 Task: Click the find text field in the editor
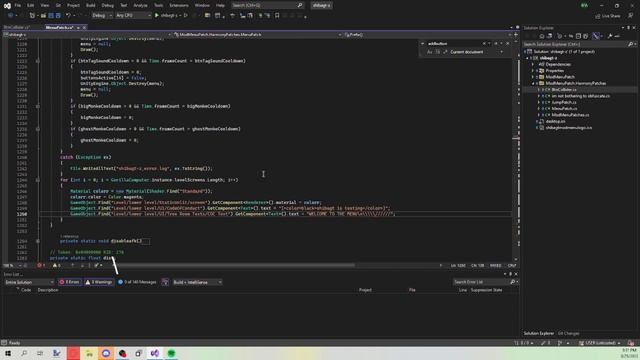(453, 43)
